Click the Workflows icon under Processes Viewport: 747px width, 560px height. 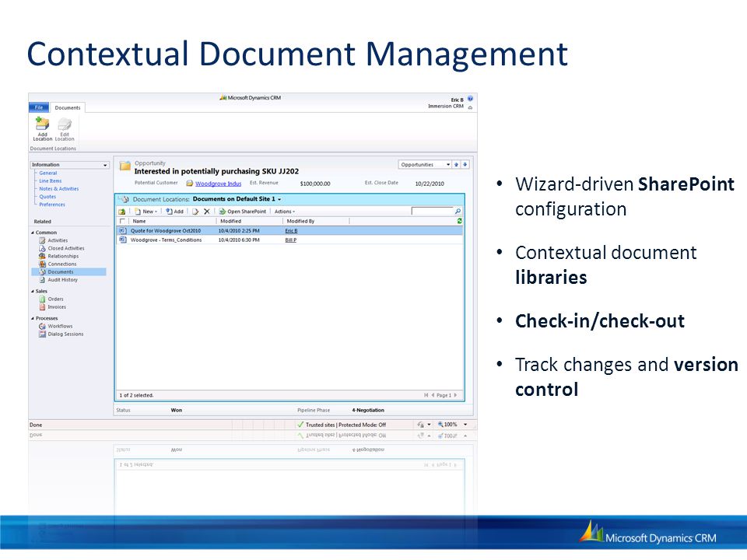click(x=42, y=326)
